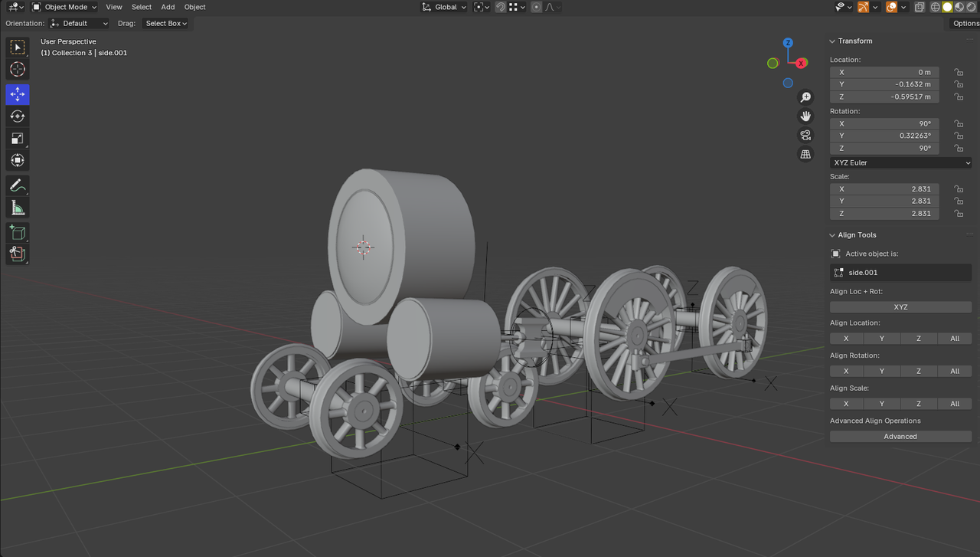Open Global transform orientation dropdown
The image size is (980, 557).
pyautogui.click(x=445, y=7)
